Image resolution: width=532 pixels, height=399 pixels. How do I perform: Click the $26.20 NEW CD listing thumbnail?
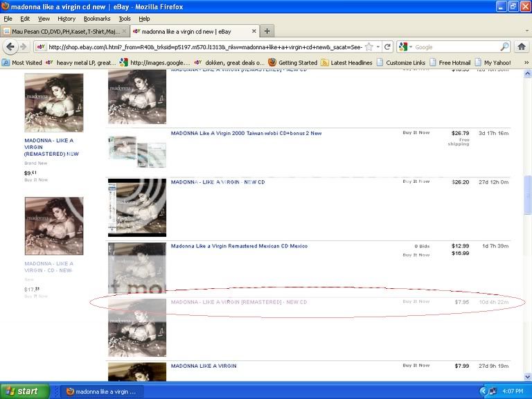tap(137, 208)
